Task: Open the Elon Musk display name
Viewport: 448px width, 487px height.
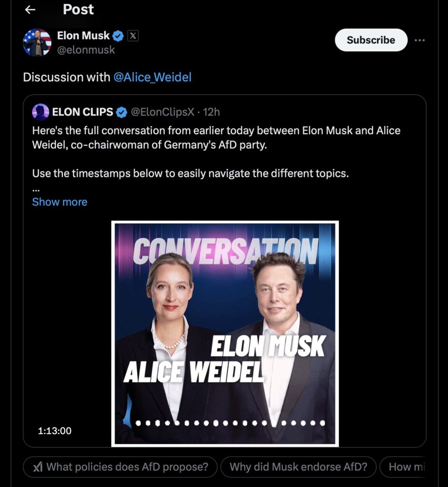Action: coord(83,36)
